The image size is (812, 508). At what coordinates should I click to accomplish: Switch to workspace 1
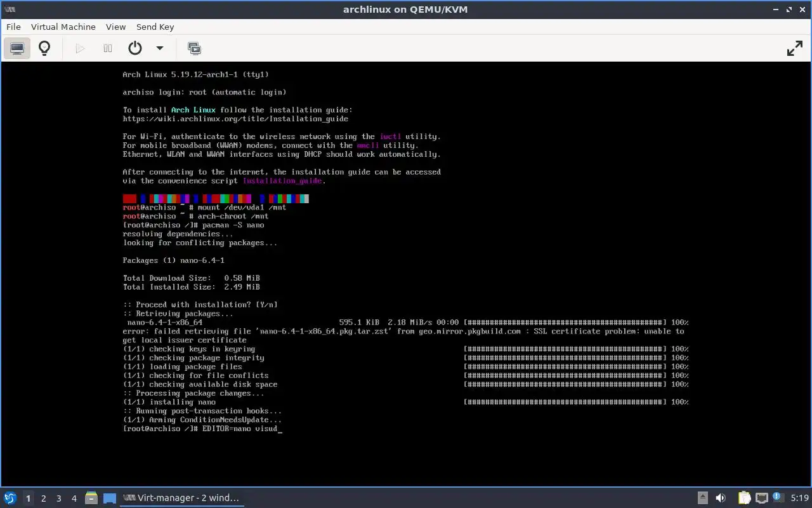coord(28,498)
